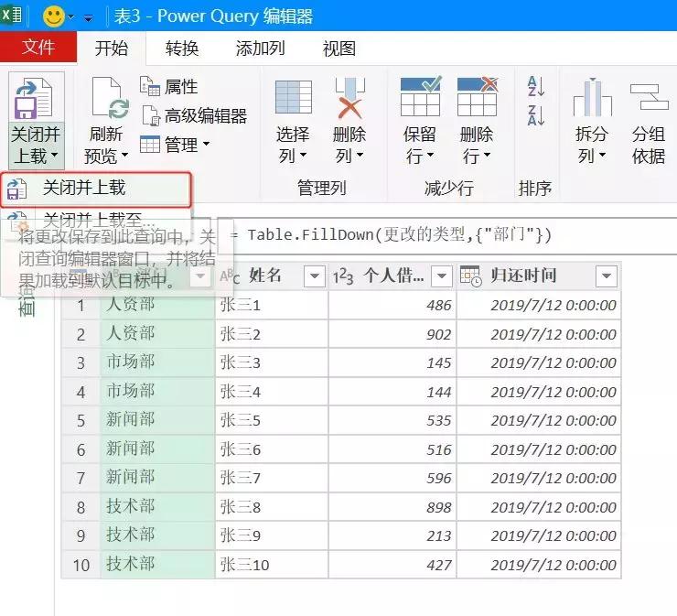Click the 拆分列 icon
Screen dimensions: 677x616
point(593,97)
